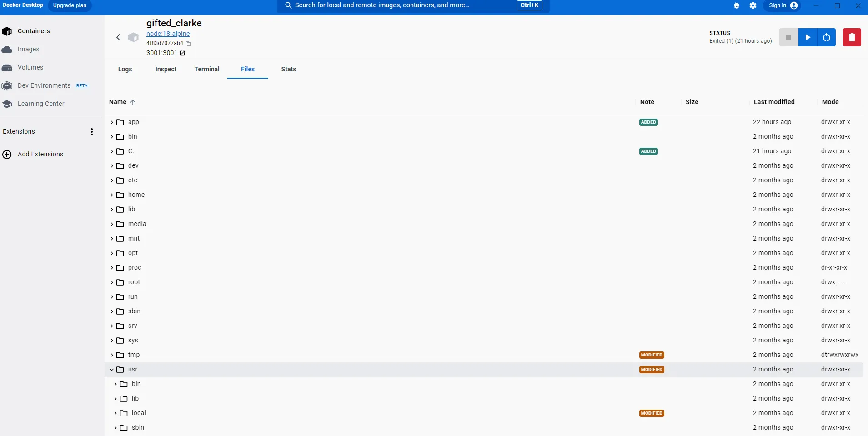Click the Ctrl+K shortcut badge
Image resolution: width=868 pixels, height=436 pixels.
[529, 5]
